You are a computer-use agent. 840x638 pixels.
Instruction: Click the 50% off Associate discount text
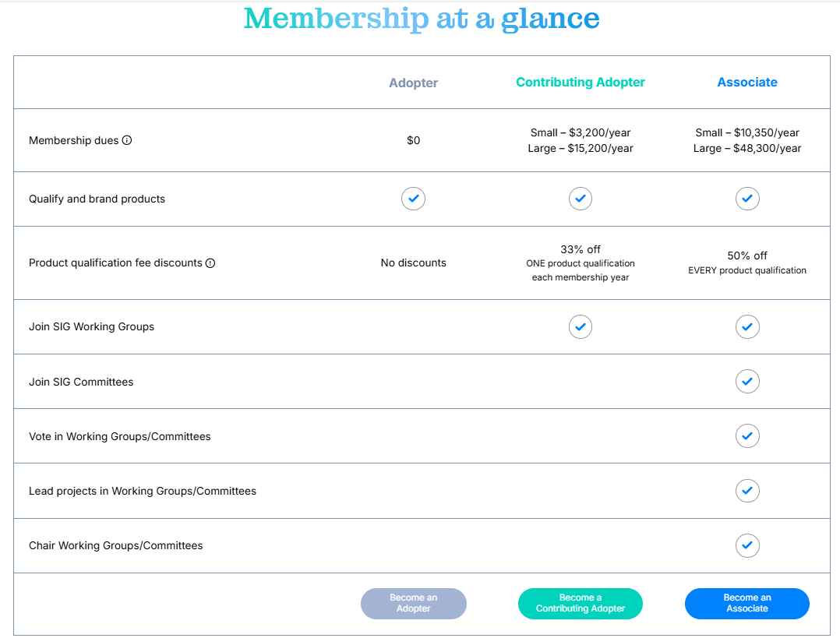747,256
